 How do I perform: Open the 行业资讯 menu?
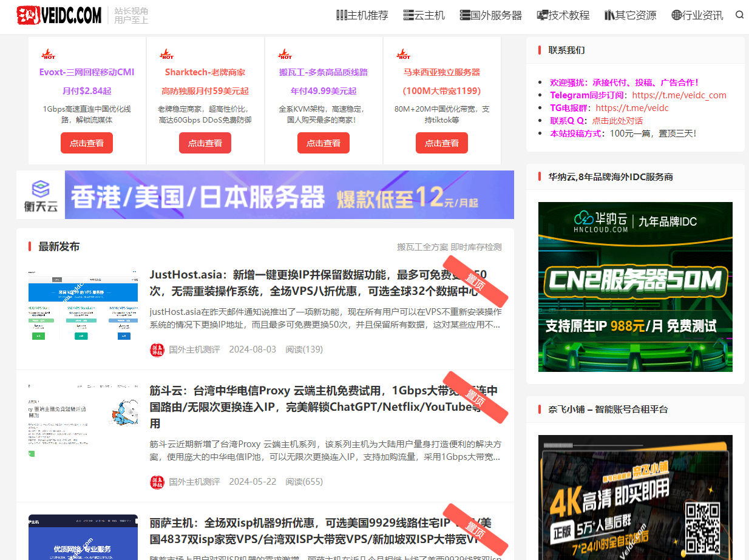697,15
